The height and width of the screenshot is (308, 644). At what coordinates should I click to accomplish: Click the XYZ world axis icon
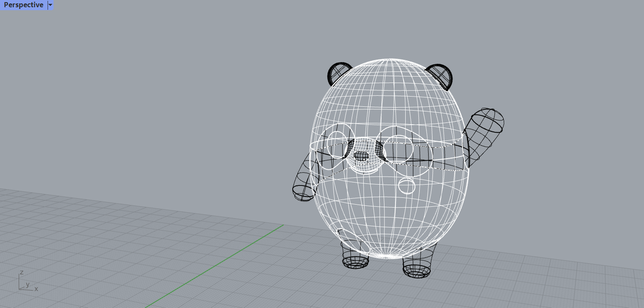point(28,281)
